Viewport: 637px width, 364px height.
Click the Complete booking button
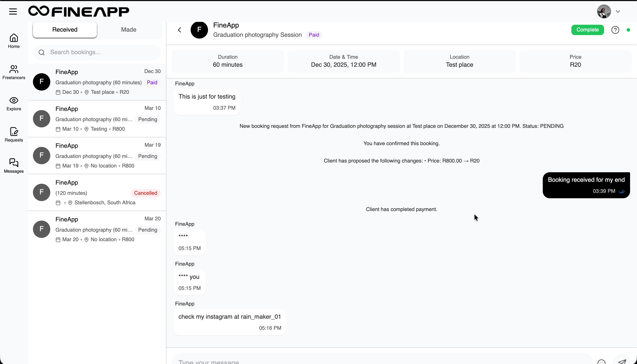[x=588, y=30]
